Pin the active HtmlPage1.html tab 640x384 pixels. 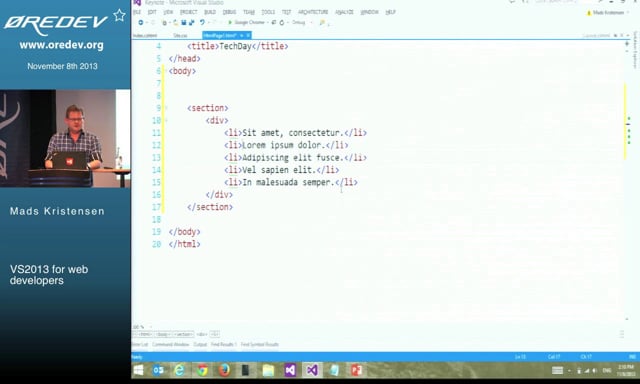coord(242,36)
